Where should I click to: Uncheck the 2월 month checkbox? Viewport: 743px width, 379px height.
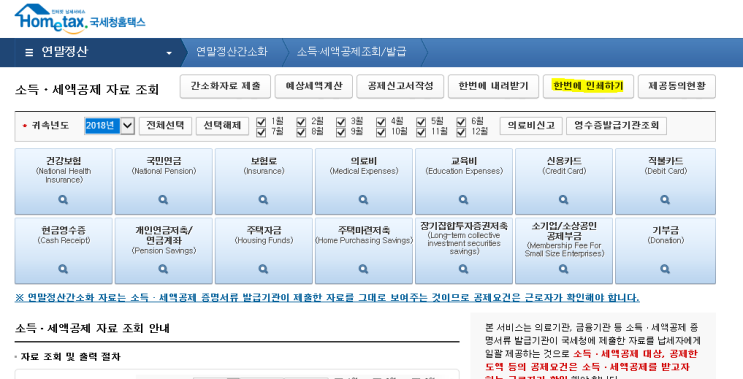point(301,122)
